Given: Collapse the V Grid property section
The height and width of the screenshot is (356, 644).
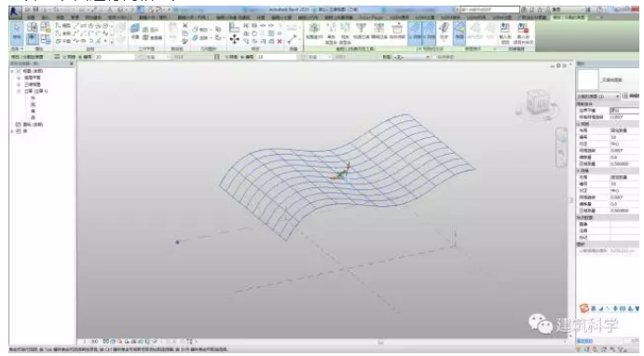Looking at the screenshot, I should coord(607,171).
